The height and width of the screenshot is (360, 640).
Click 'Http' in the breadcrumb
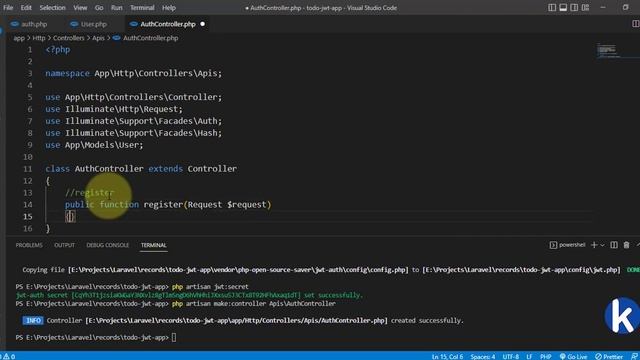(x=39, y=38)
